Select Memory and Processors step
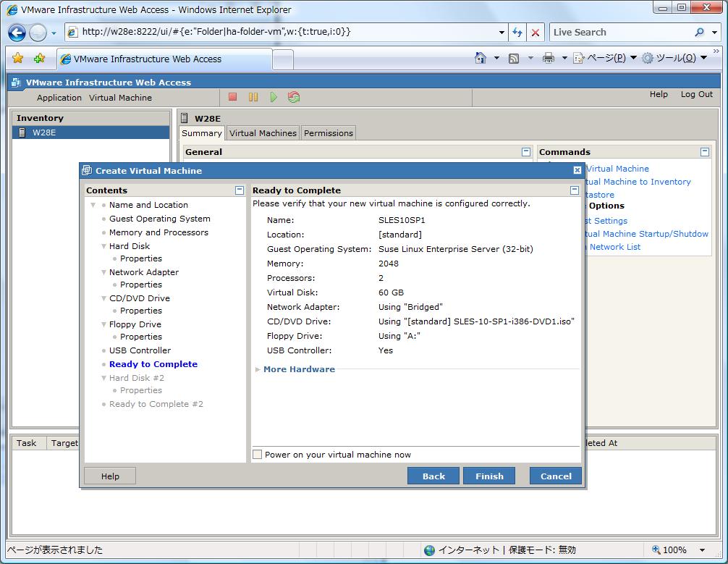Viewport: 728px width, 564px height. point(158,232)
